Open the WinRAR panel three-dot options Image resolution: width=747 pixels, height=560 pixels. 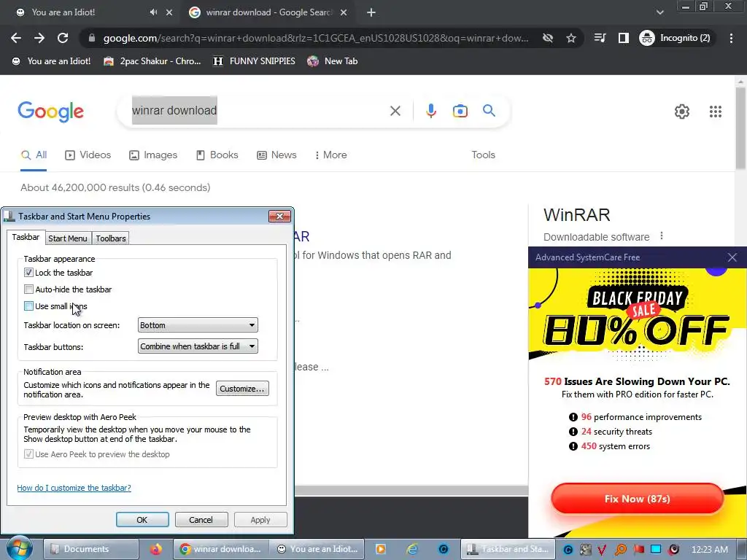click(x=661, y=236)
